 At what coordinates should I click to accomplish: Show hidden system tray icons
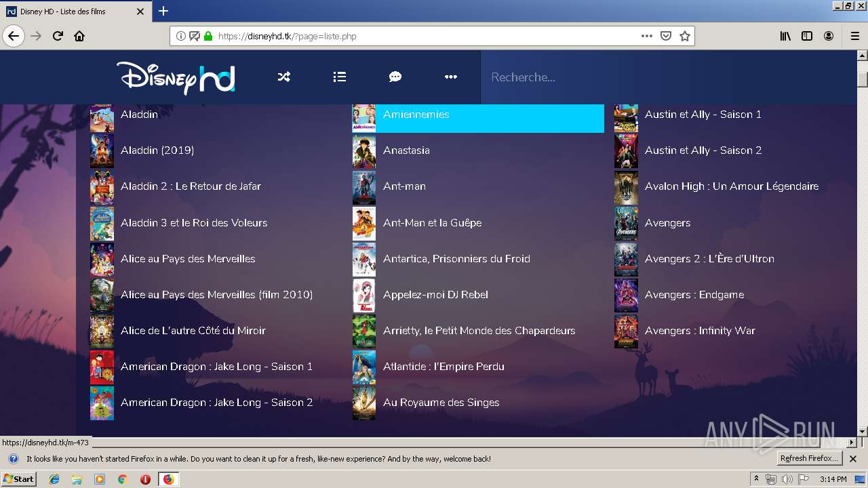point(756,479)
